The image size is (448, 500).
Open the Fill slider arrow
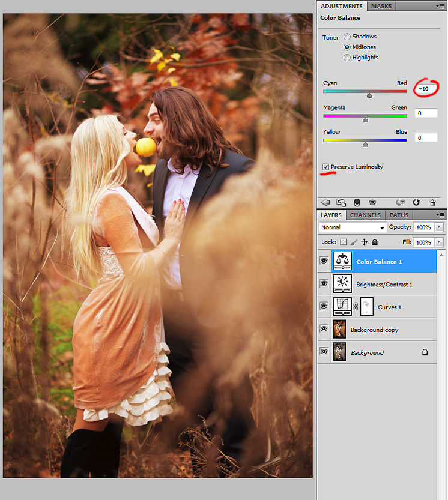click(x=439, y=242)
